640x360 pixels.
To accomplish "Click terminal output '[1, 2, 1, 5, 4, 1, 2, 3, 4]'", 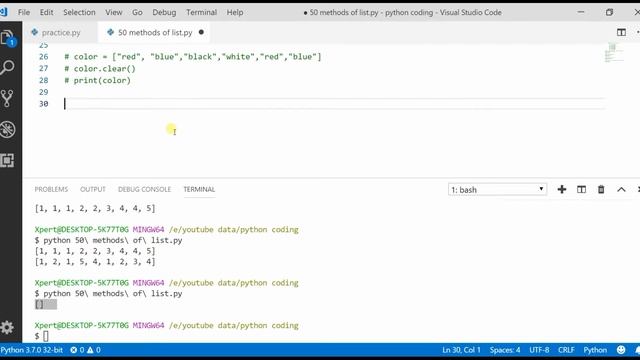I will point(95,262).
